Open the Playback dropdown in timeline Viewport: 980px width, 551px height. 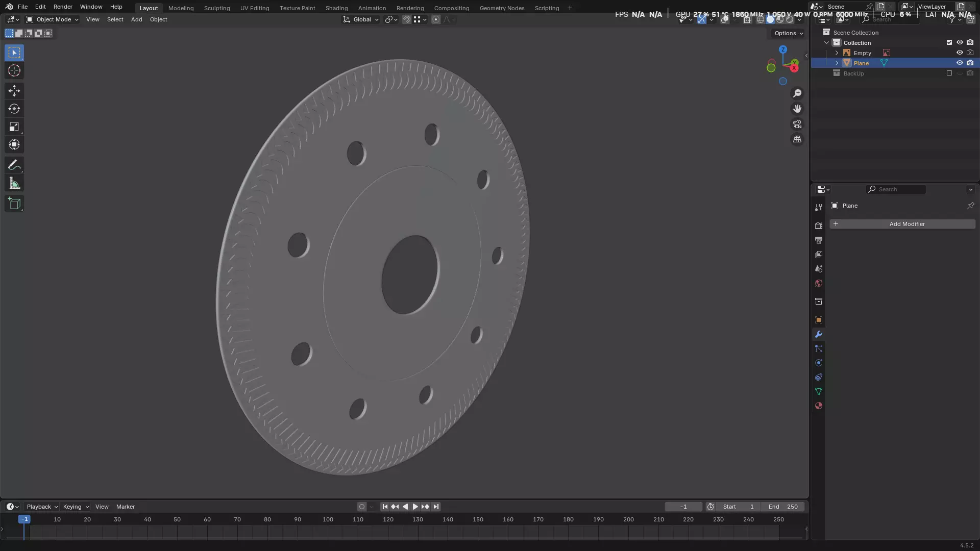coord(42,507)
